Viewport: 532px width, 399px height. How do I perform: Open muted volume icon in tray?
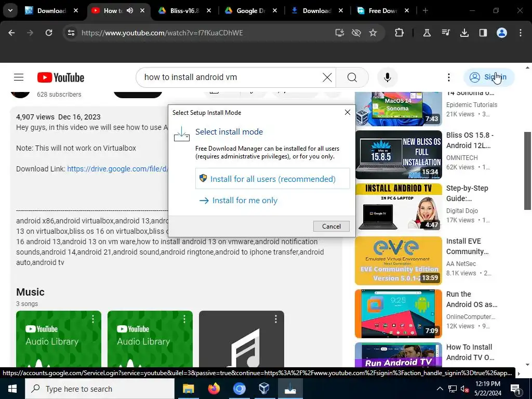coord(465,389)
